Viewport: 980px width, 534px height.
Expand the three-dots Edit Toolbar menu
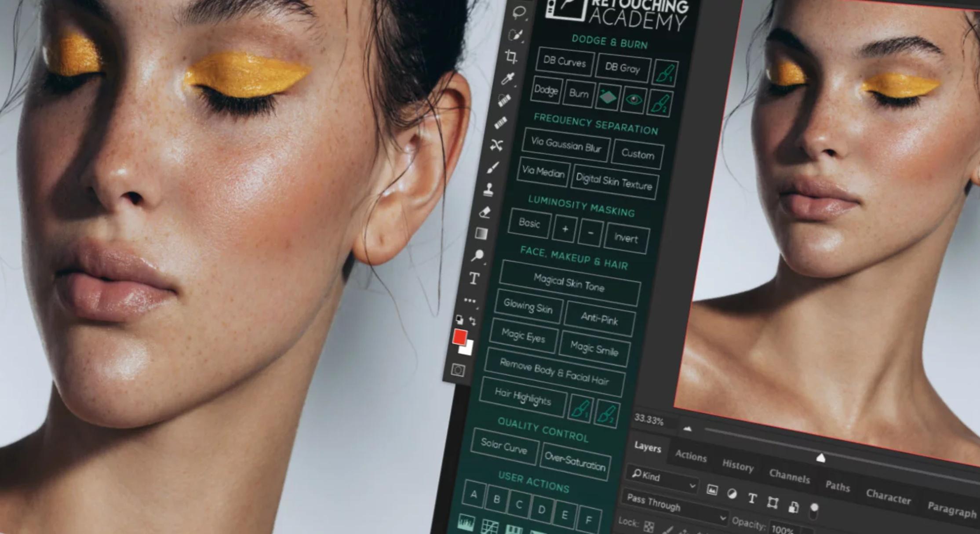(x=470, y=301)
